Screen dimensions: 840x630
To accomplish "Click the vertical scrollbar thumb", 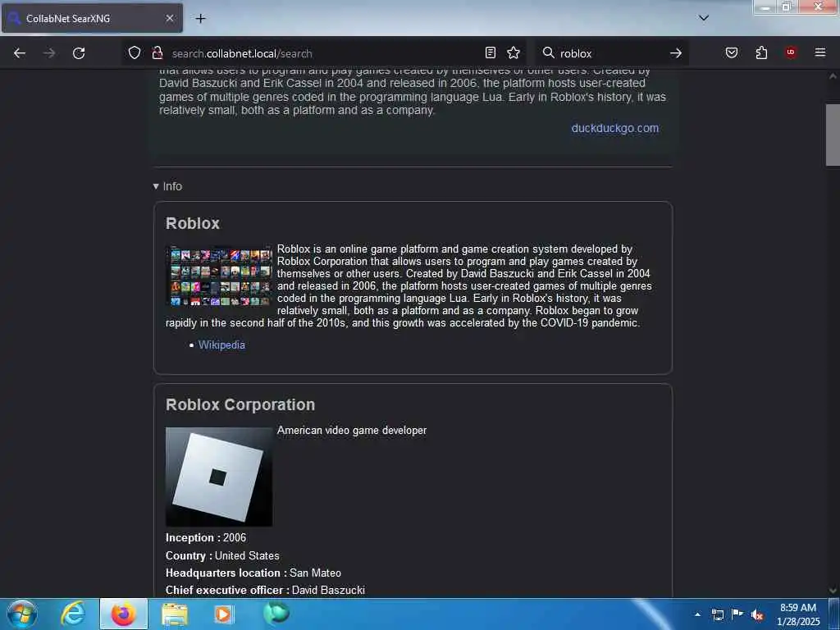I will pyautogui.click(x=833, y=135).
